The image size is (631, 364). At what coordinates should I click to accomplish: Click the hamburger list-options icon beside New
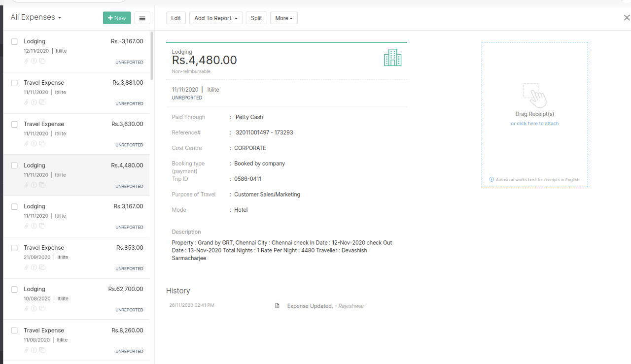[x=142, y=18]
